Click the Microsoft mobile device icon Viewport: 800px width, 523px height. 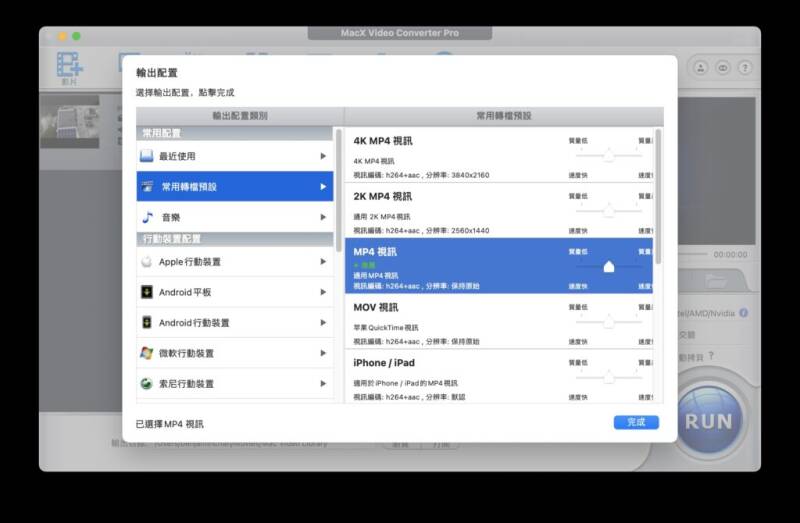pos(146,353)
